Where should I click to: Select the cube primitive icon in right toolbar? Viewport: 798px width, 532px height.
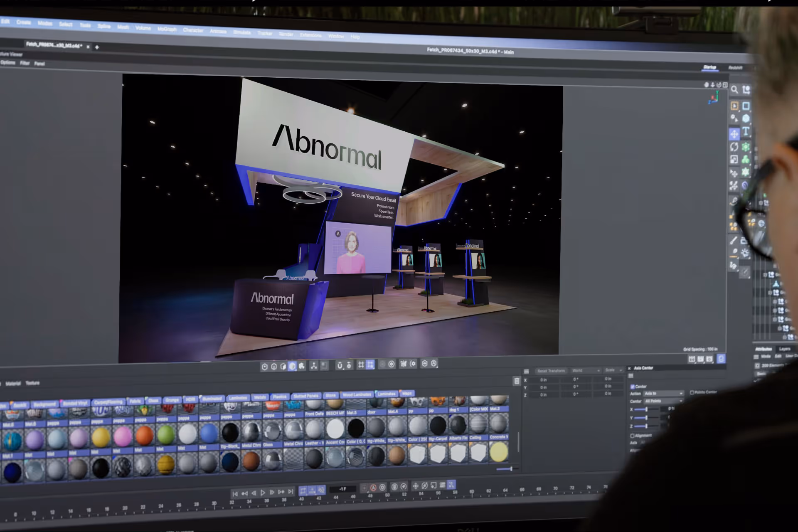point(746,118)
